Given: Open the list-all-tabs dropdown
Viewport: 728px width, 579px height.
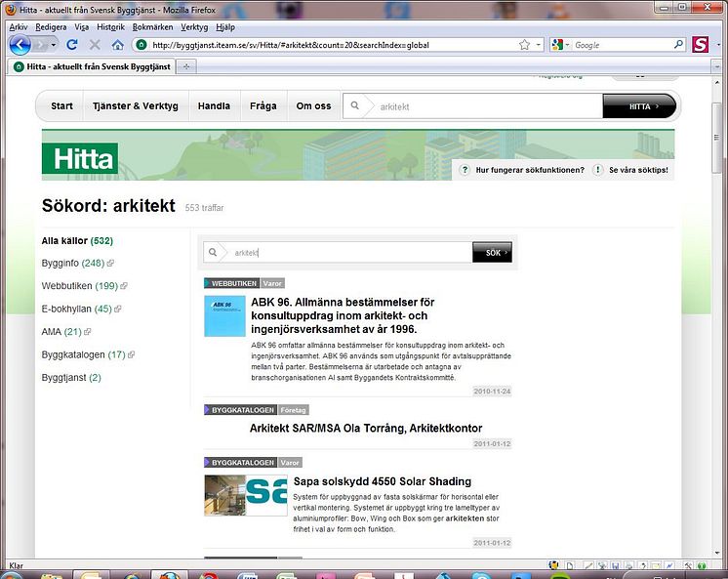Looking at the screenshot, I should 717,66.
